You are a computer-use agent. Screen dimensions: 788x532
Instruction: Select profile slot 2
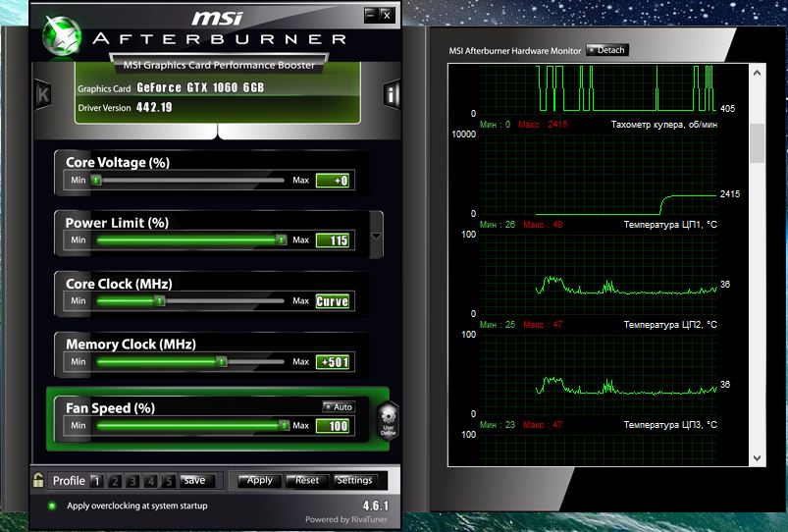(115, 481)
